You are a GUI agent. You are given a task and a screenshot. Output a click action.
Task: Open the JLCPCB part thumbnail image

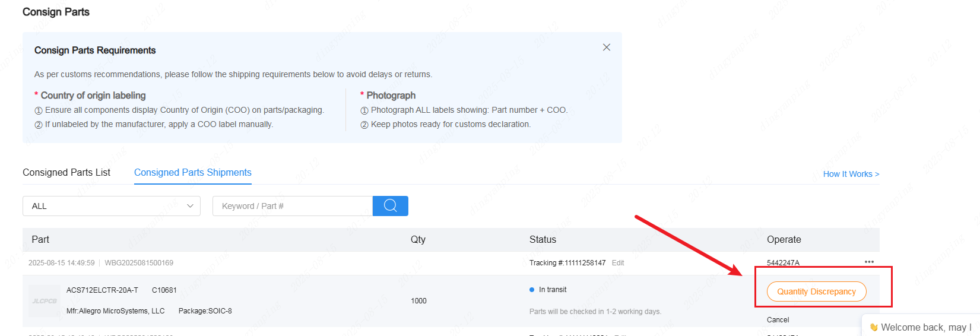tap(45, 301)
